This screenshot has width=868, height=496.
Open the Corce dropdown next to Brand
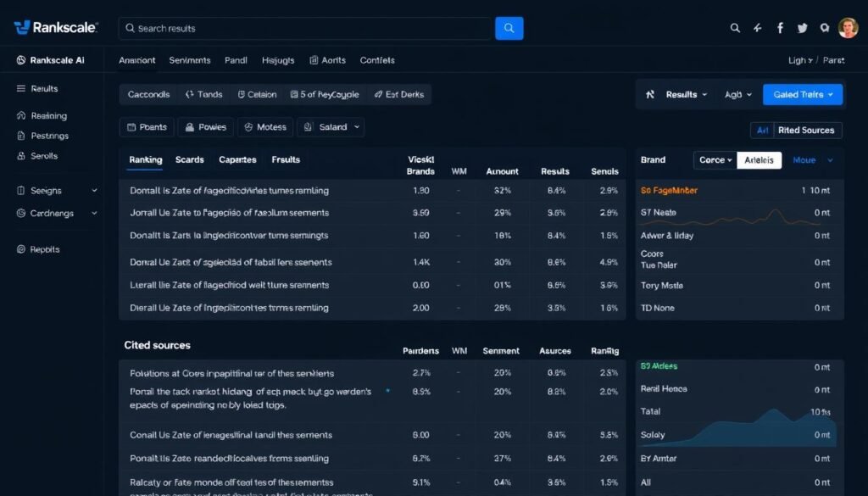(x=715, y=159)
